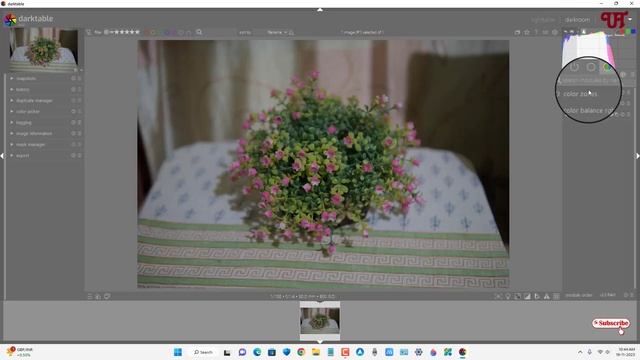Open the color zones module
The image size is (640, 360).
coord(580,94)
